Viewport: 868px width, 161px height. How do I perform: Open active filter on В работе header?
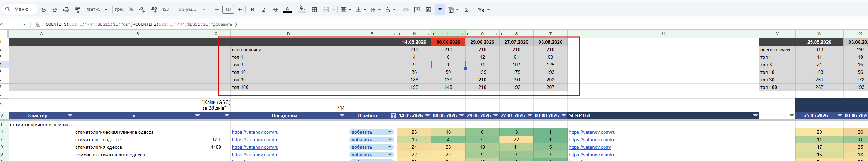tap(394, 115)
